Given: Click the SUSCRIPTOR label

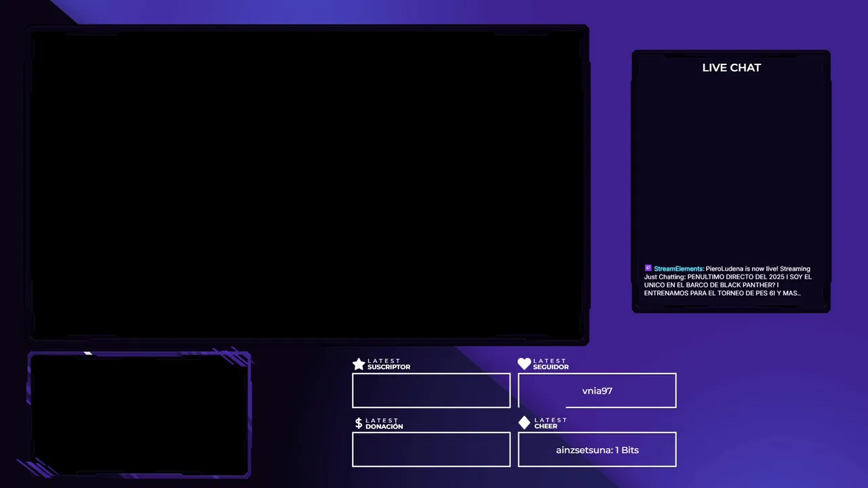Looking at the screenshot, I should (389, 367).
